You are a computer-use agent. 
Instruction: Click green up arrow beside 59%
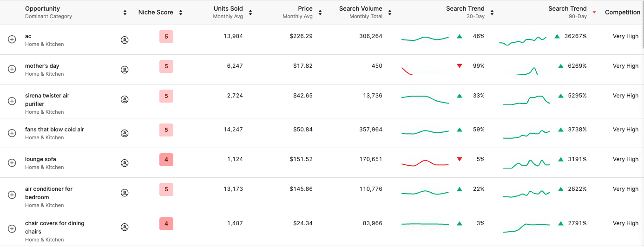(x=460, y=130)
